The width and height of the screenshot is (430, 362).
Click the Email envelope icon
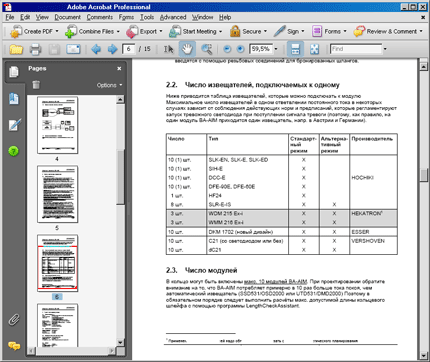tap(73, 49)
